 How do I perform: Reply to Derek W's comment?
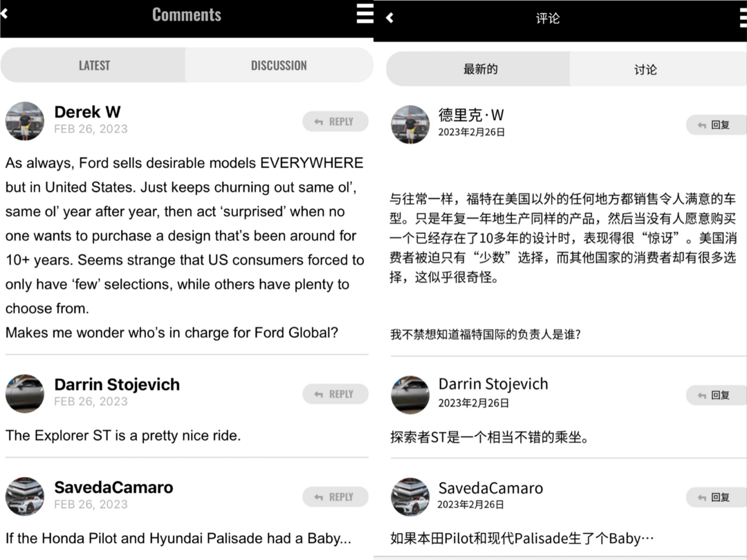tap(335, 122)
